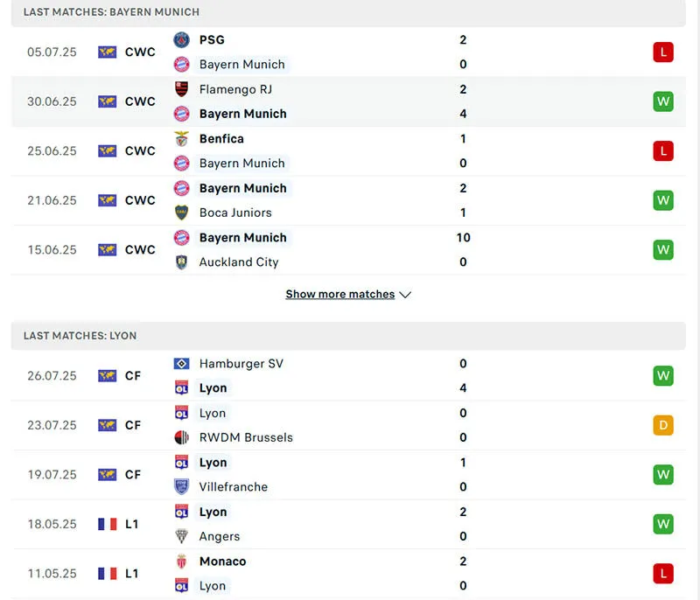Click the red L badge for the PSG match
Screen dimensions: 700x600
[662, 52]
